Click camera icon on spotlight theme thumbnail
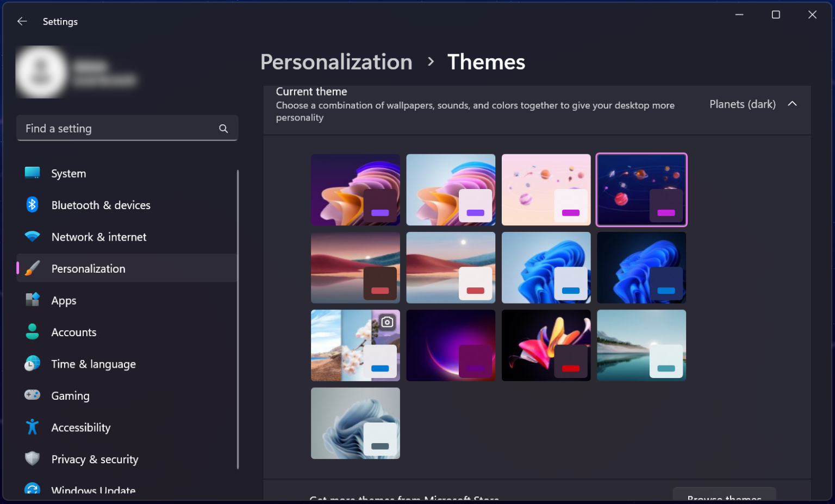Screen dimensions: 835x504 [x=387, y=322]
